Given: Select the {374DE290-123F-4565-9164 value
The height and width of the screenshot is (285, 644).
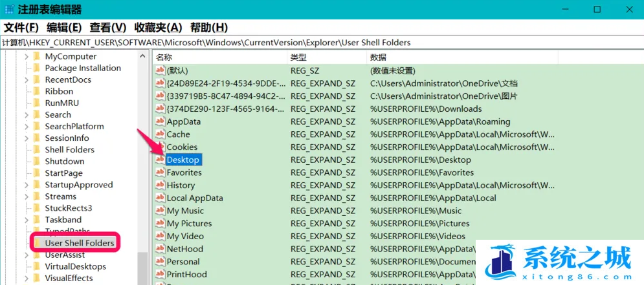Looking at the screenshot, I should click(226, 109).
